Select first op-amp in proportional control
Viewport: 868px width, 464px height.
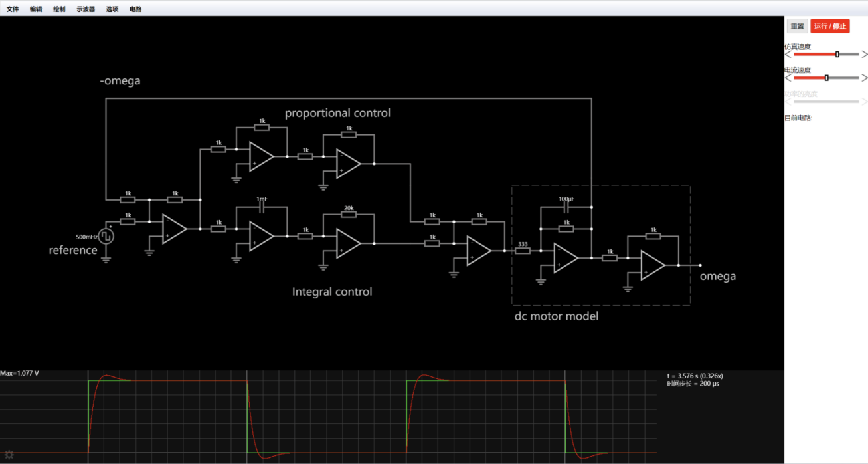(x=262, y=156)
